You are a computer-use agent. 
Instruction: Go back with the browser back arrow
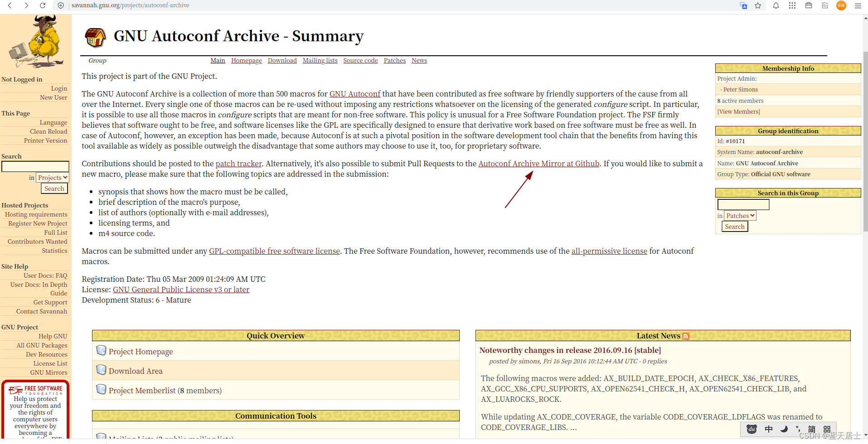pos(10,5)
